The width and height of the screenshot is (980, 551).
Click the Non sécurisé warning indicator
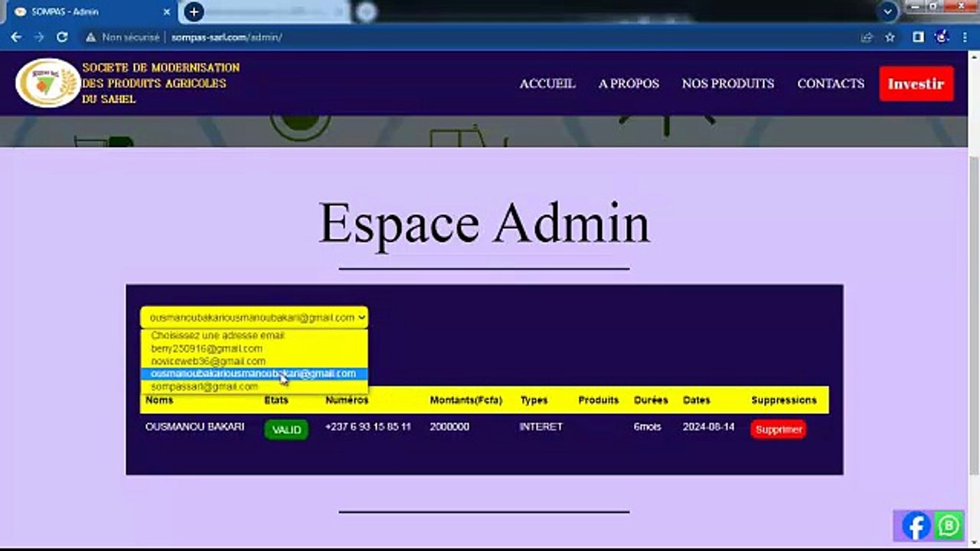coord(122,37)
